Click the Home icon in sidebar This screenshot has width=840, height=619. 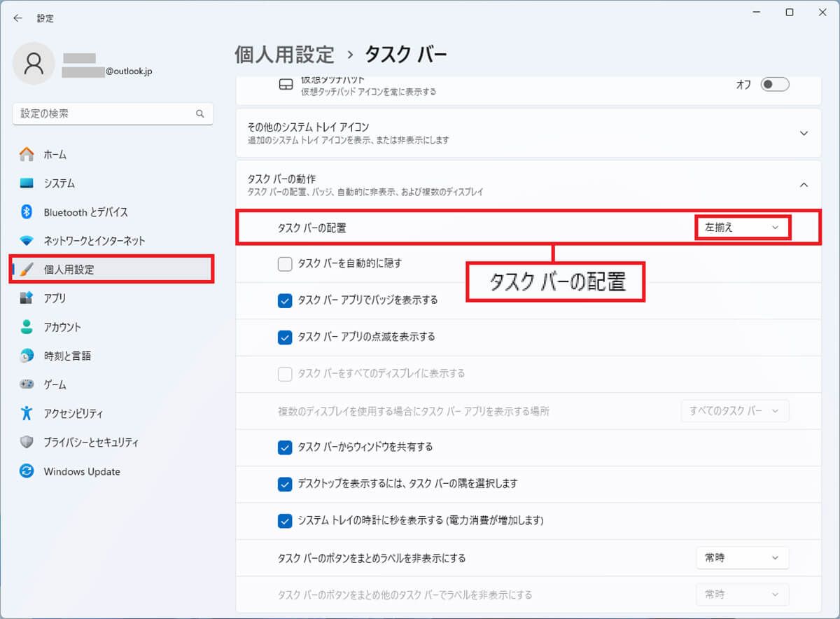pos(27,155)
